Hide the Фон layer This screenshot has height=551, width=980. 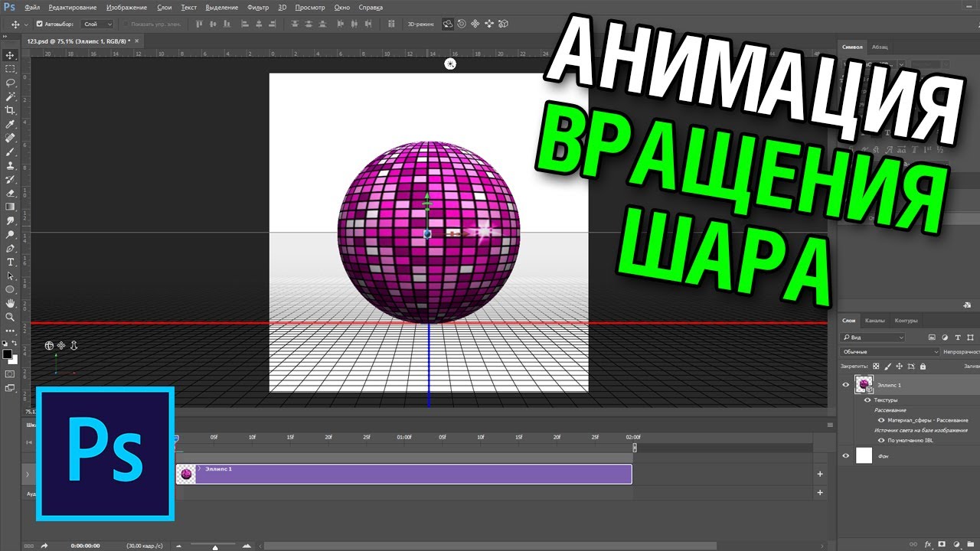tap(846, 455)
